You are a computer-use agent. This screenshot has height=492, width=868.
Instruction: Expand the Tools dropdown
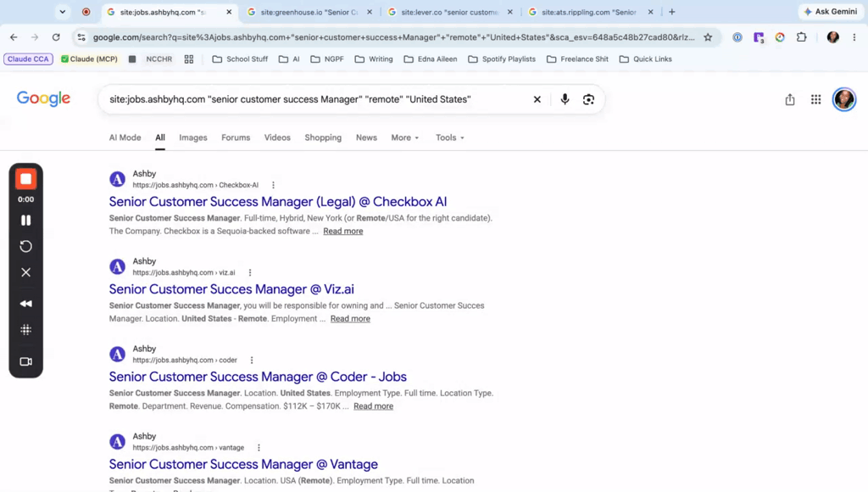pyautogui.click(x=449, y=137)
